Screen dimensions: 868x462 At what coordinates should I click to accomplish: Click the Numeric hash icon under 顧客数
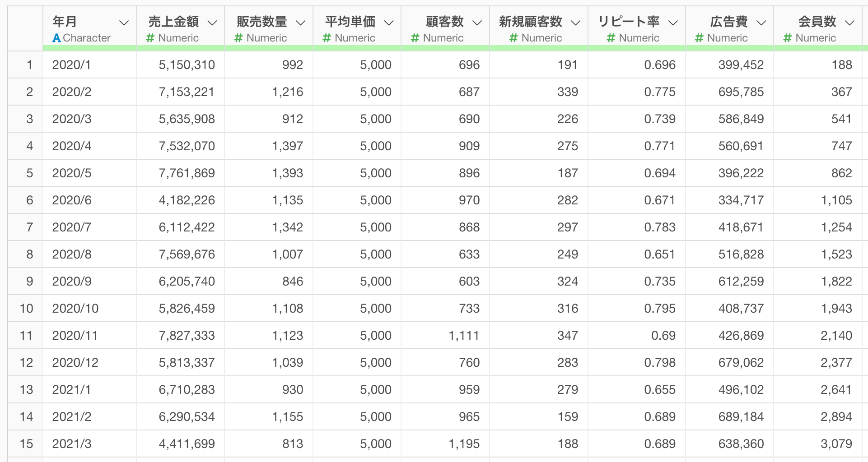(415, 38)
